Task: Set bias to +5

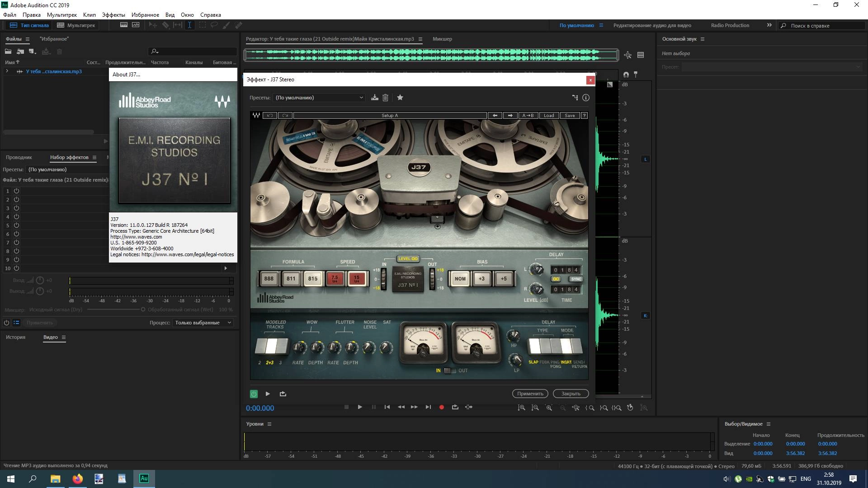Action: (504, 279)
